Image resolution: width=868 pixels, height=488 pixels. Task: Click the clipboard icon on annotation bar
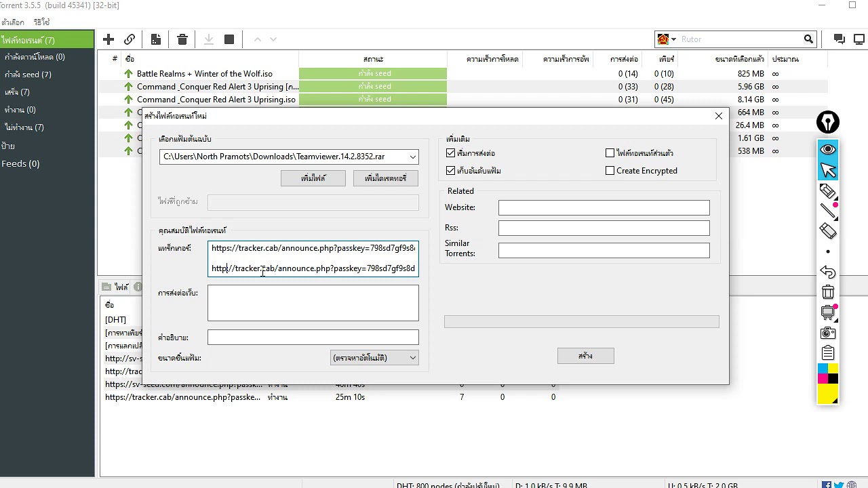[x=828, y=353]
